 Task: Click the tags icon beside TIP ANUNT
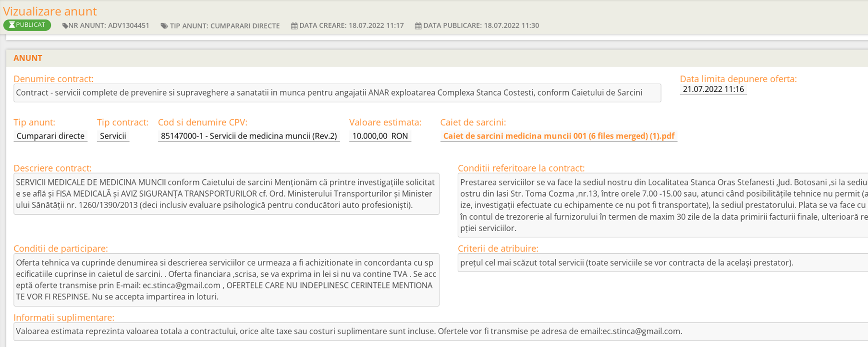pyautogui.click(x=164, y=26)
